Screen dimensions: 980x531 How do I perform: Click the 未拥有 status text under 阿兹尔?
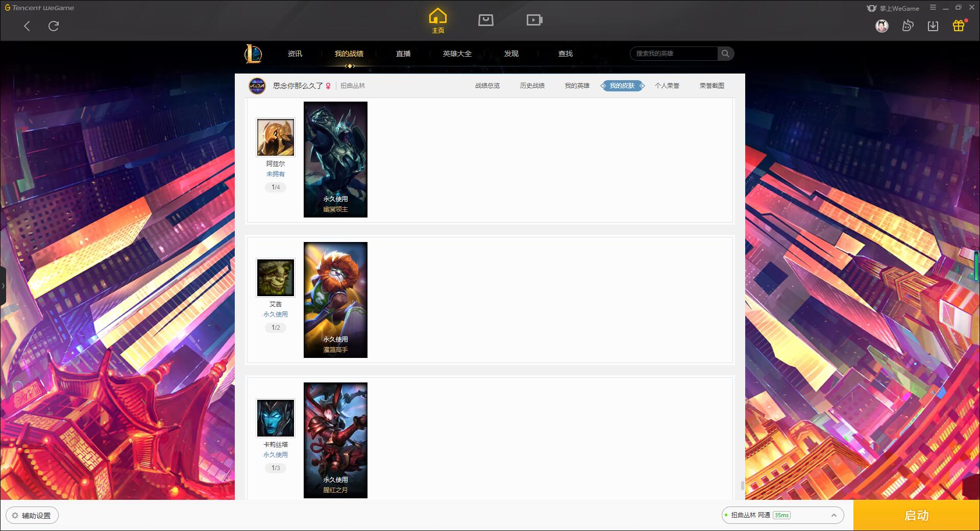click(276, 174)
